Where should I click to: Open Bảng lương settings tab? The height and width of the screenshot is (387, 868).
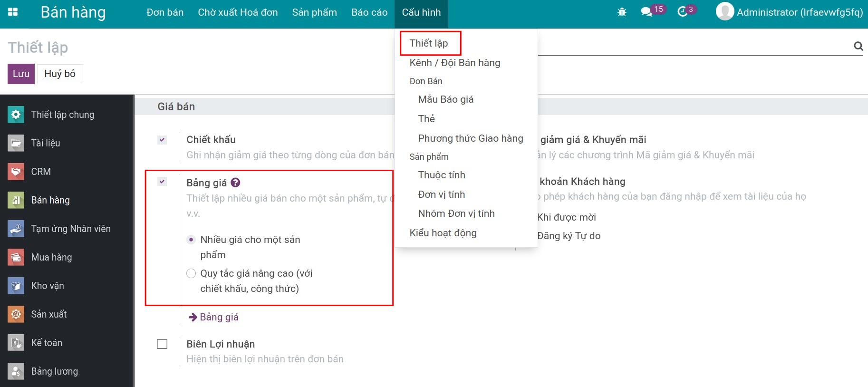pyautogui.click(x=67, y=371)
